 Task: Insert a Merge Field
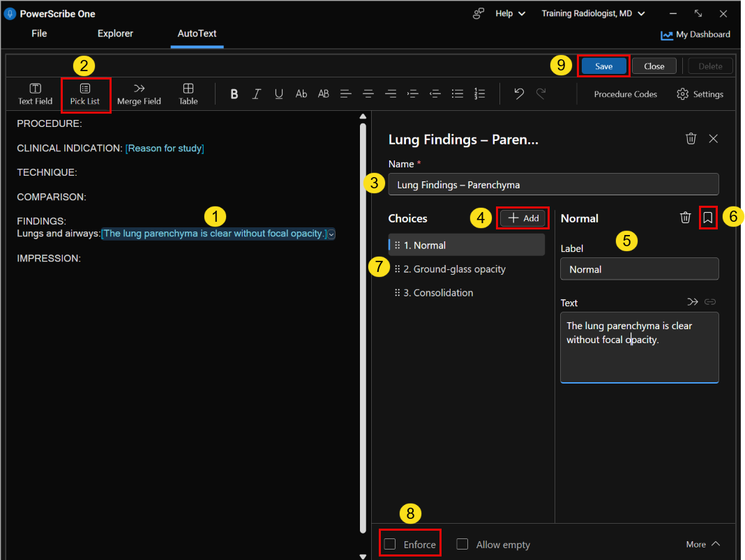tap(139, 94)
